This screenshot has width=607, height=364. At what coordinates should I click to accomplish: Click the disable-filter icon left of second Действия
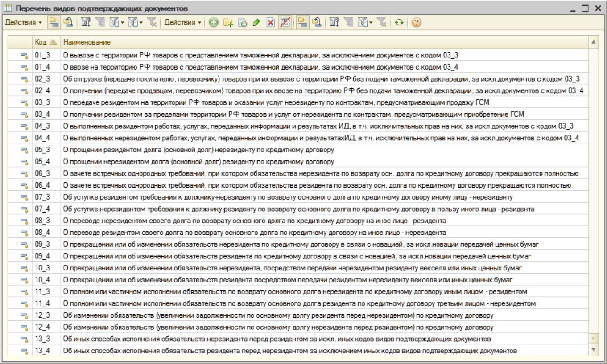pos(152,22)
